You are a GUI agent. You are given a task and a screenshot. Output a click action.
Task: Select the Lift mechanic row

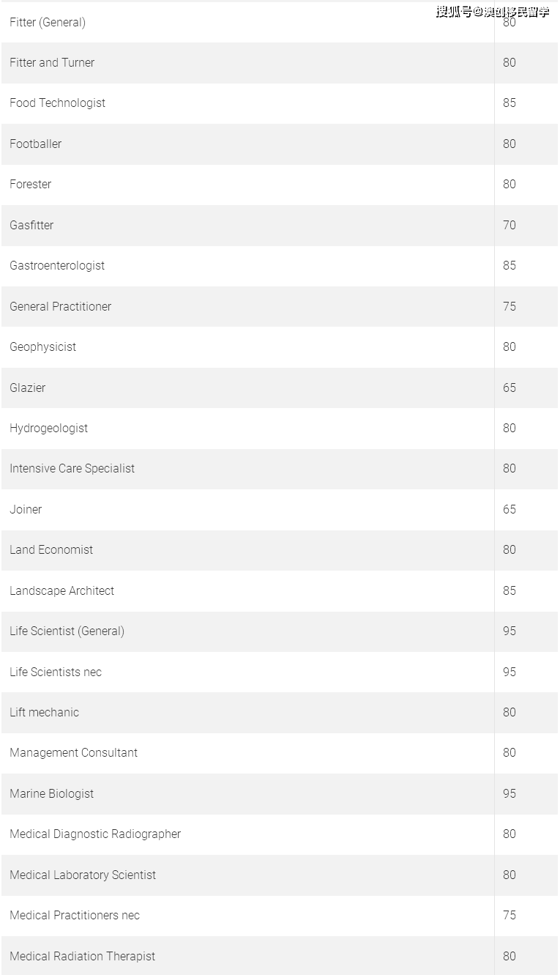(x=279, y=713)
